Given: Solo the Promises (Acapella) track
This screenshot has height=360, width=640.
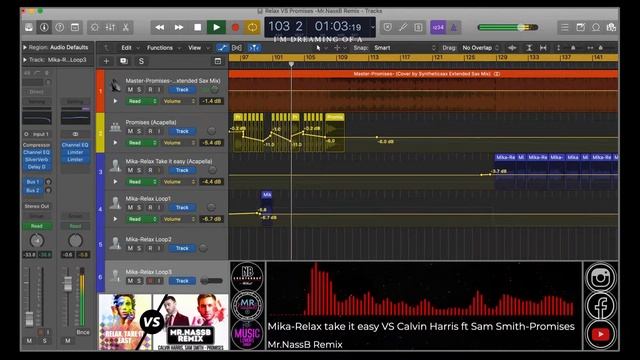Looking at the screenshot, I should [139, 131].
